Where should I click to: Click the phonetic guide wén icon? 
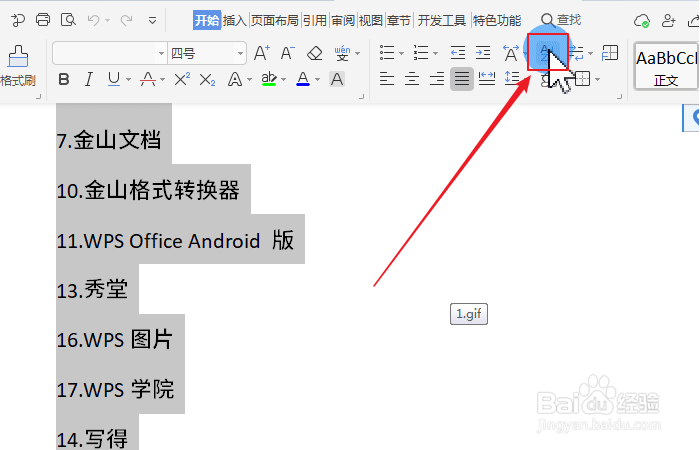tap(342, 53)
